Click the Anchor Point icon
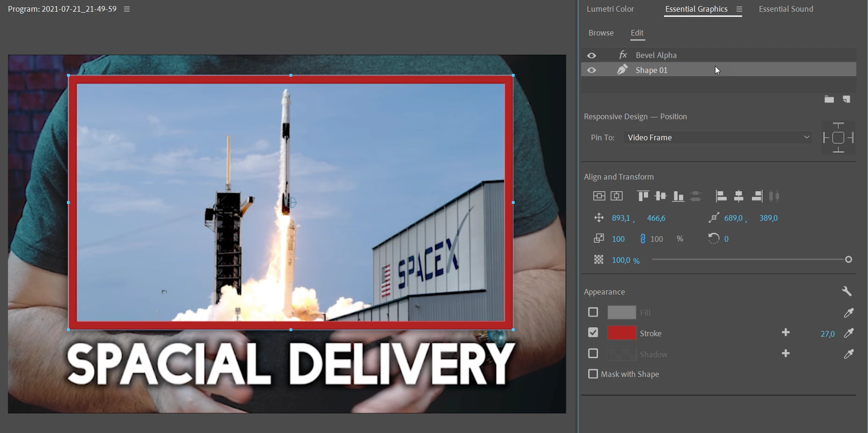868x433 pixels. click(714, 218)
